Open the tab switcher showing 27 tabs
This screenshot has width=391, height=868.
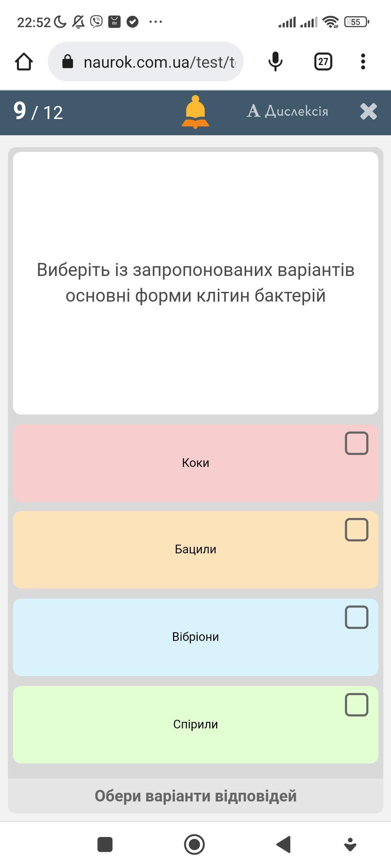pyautogui.click(x=323, y=61)
